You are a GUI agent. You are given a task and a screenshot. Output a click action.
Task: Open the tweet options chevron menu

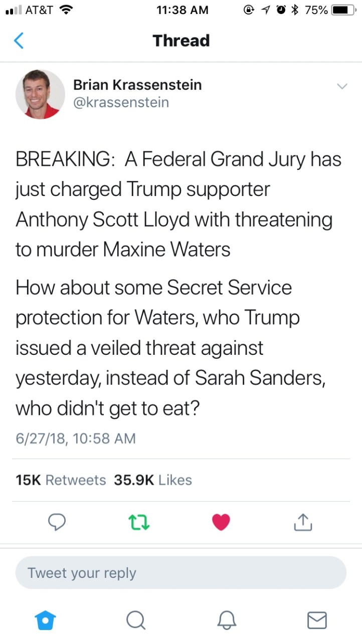(x=342, y=86)
